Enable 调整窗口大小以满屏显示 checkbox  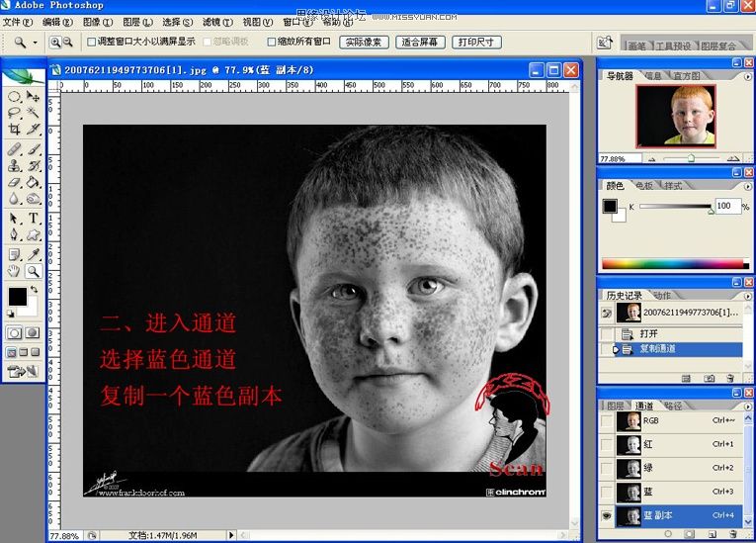(91, 42)
